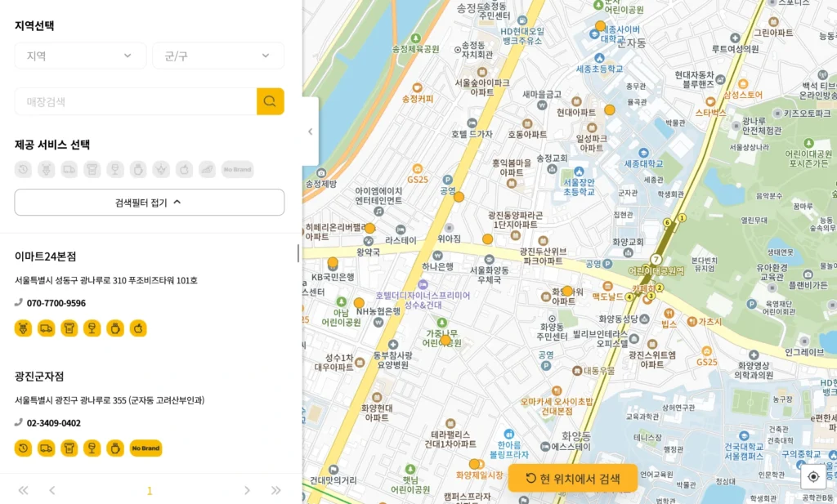Viewport: 837px width, 504px height.
Task: Collapse filters with 검색필터 접기
Action: click(149, 203)
